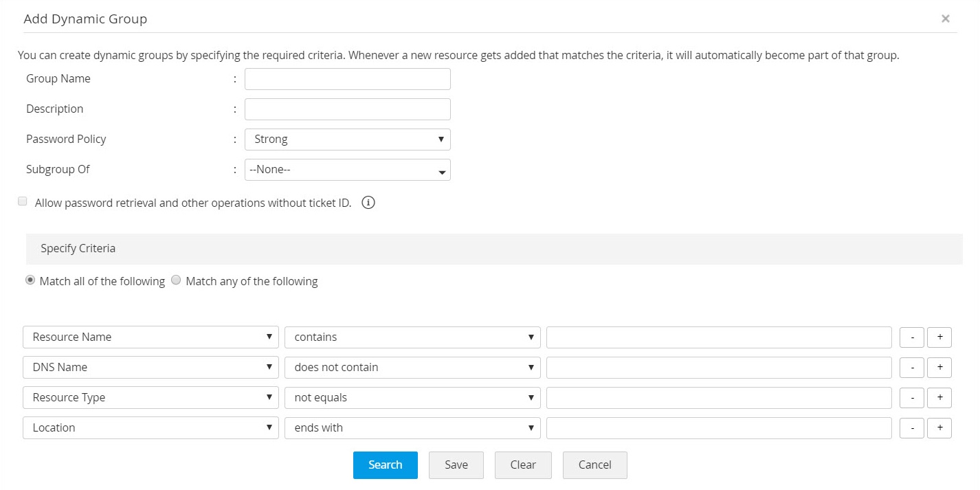
Task: Remove the DNS Name criteria row
Action: (x=912, y=368)
